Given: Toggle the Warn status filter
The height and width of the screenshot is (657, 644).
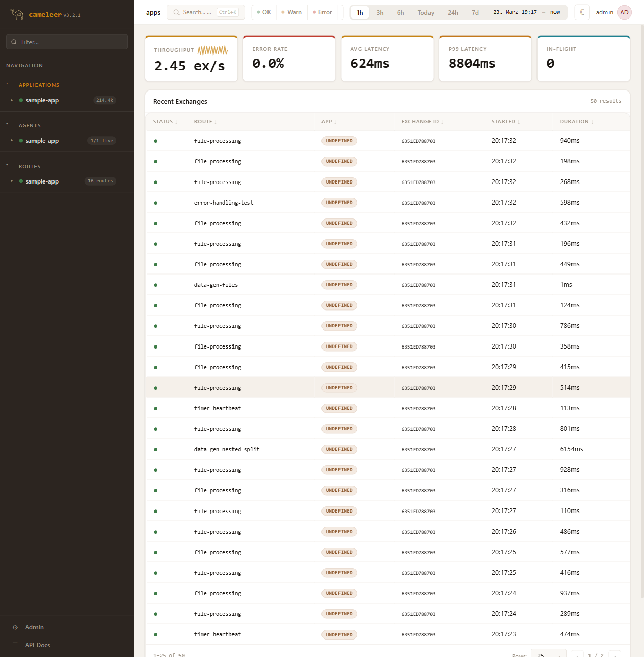Looking at the screenshot, I should pyautogui.click(x=292, y=12).
